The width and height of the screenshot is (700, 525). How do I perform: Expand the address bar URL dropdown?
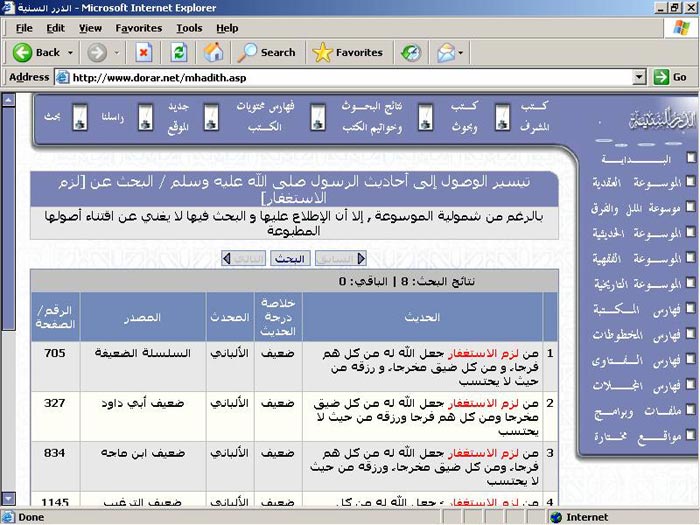(x=639, y=77)
